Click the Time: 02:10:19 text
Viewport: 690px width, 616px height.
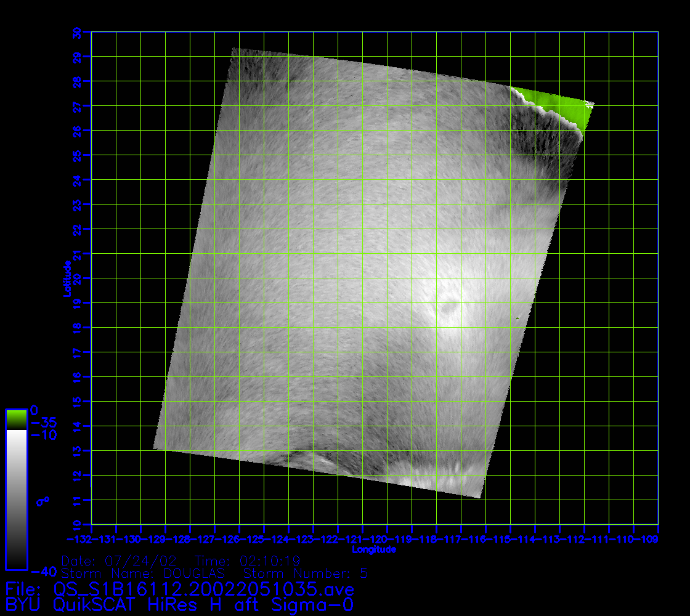tap(247, 561)
